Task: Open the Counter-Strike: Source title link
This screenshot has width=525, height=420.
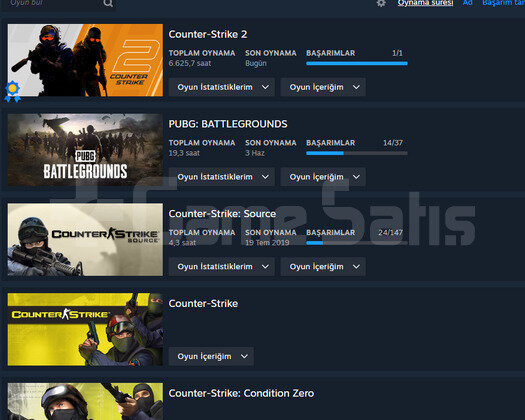Action: pyautogui.click(x=222, y=214)
